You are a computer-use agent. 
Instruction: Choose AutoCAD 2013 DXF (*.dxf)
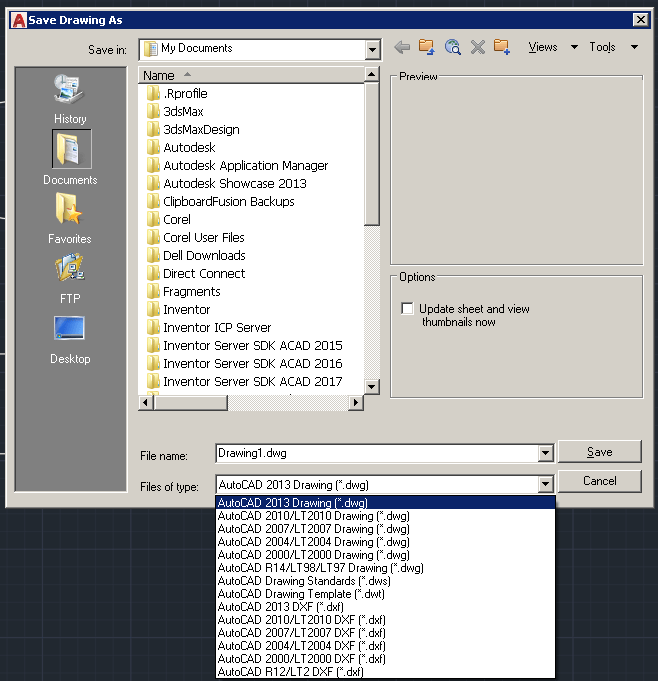[385, 606]
